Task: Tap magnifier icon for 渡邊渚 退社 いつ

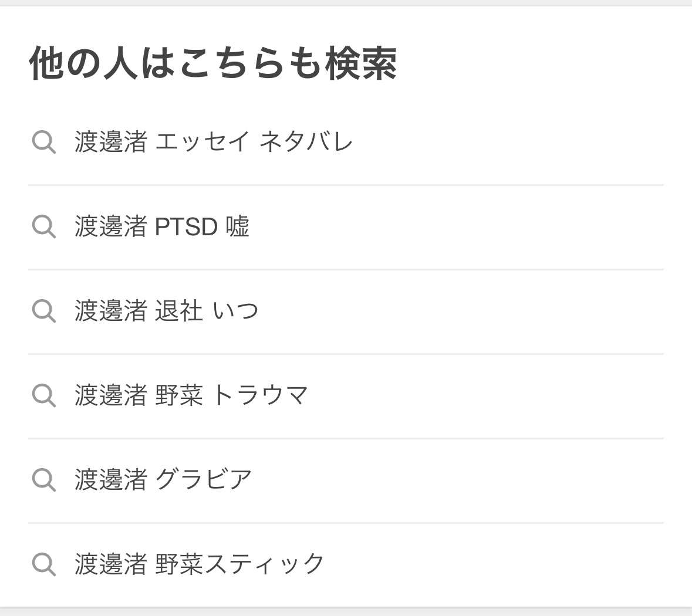Action: (x=43, y=311)
